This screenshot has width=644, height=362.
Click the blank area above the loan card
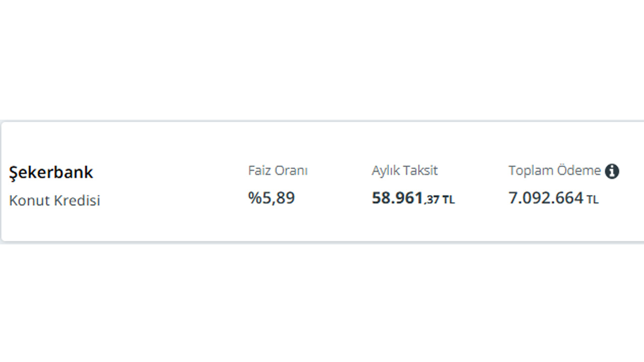click(x=322, y=60)
